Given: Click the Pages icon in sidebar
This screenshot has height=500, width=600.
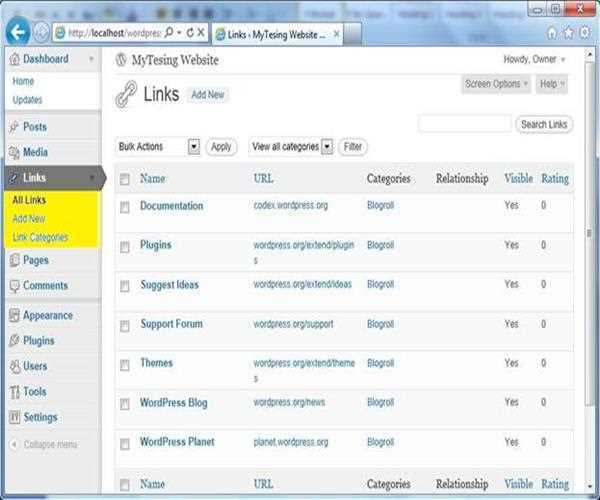Looking at the screenshot, I should (x=14, y=260).
